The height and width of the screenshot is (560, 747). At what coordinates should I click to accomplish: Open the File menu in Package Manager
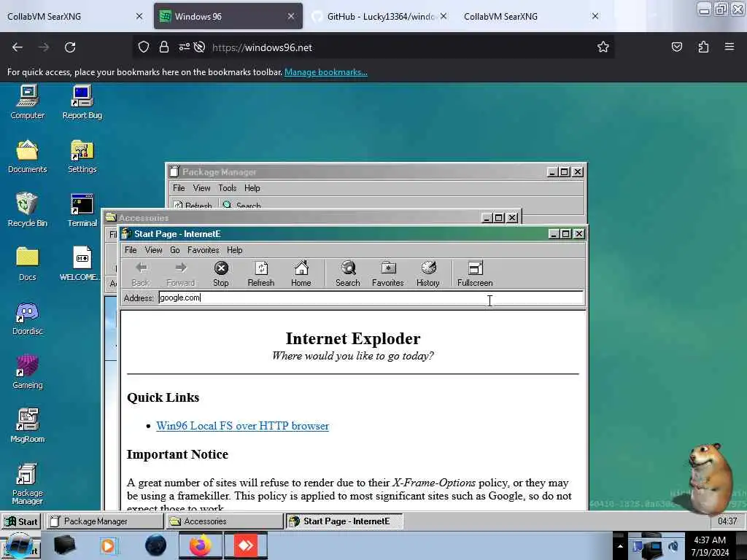coord(179,188)
